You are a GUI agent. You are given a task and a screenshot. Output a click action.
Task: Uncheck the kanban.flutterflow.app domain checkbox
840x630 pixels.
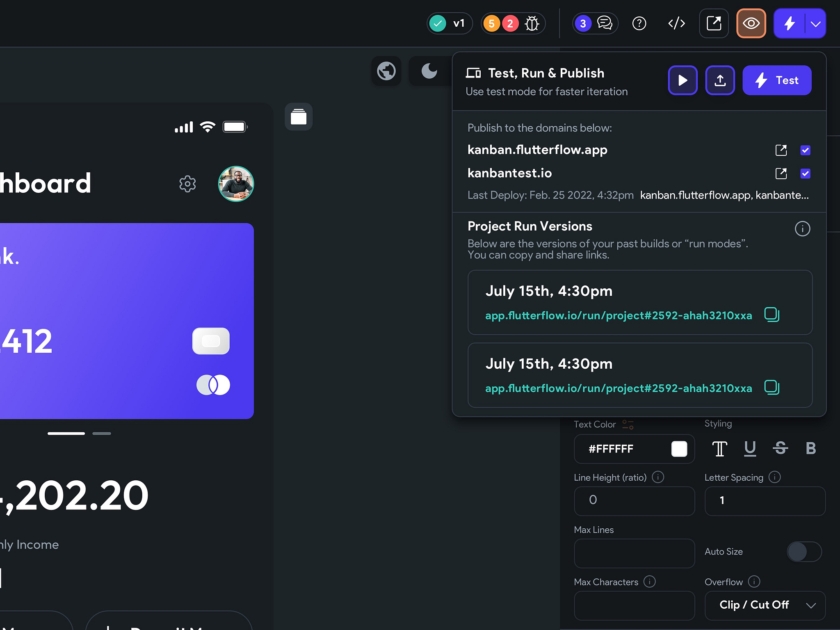[x=805, y=150]
